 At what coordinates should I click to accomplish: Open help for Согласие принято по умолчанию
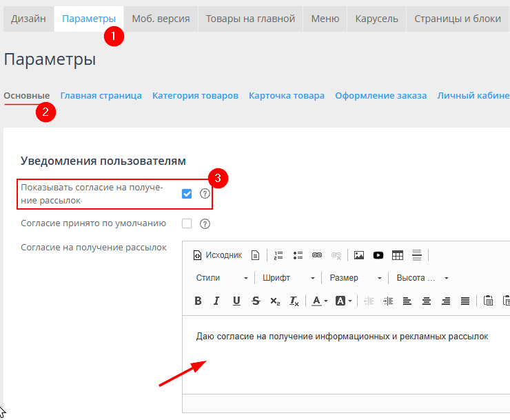205,224
